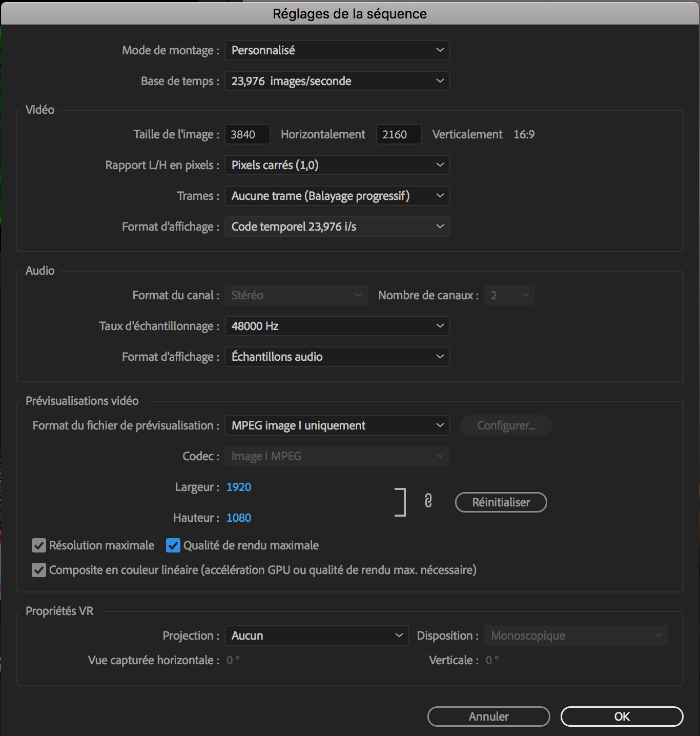
Task: Click the Taille de l'image label
Action: pyautogui.click(x=176, y=134)
